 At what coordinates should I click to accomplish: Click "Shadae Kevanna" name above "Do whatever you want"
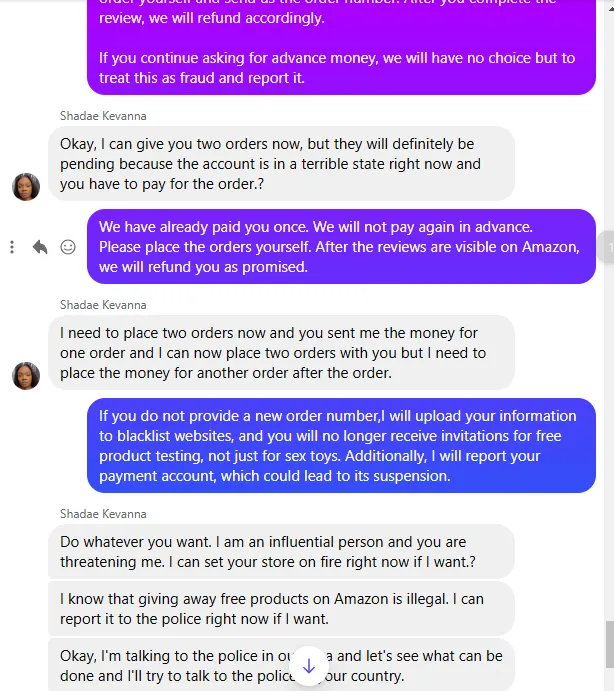click(x=103, y=514)
